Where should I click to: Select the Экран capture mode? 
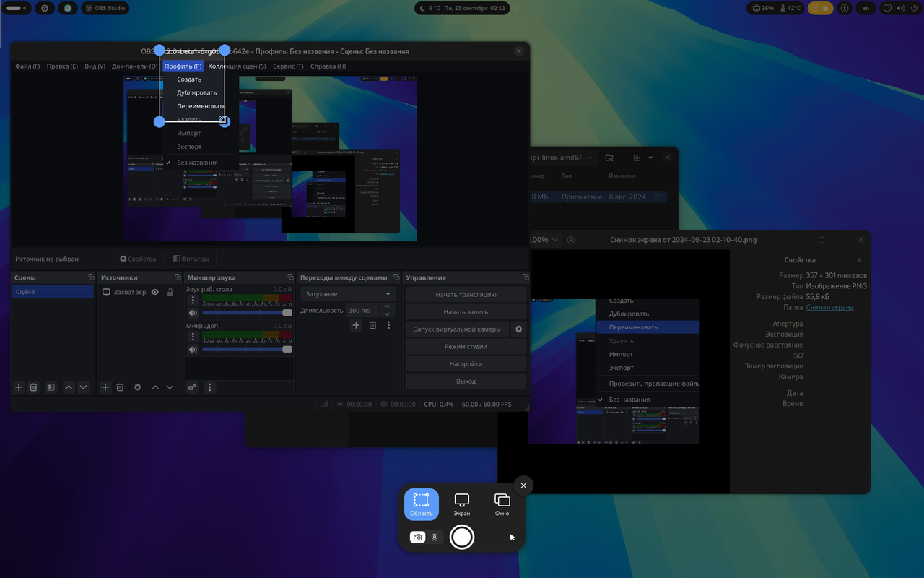[462, 504]
